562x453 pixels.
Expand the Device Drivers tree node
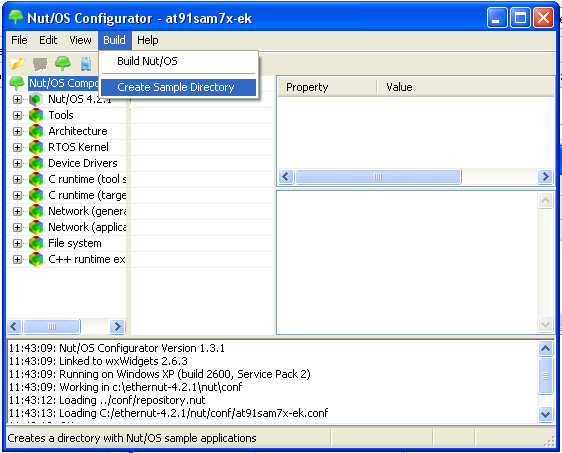pos(17,163)
